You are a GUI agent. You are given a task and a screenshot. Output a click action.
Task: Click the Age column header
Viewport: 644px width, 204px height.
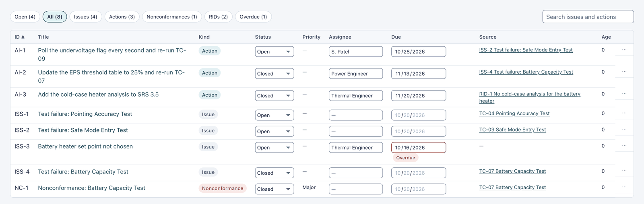pos(606,37)
